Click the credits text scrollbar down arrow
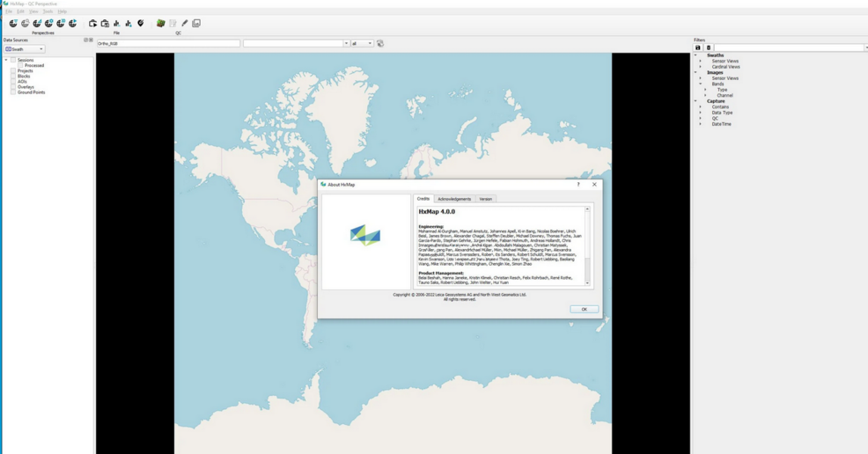868x454 pixels. [x=587, y=283]
